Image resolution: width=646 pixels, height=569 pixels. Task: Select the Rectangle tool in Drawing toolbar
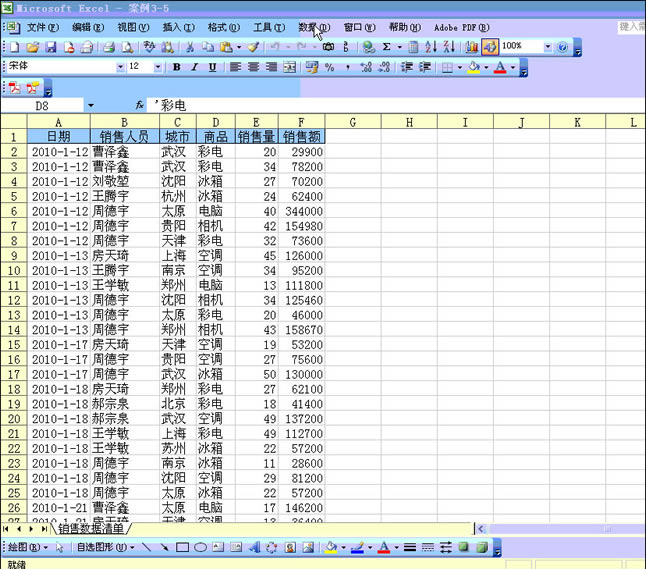tap(183, 547)
